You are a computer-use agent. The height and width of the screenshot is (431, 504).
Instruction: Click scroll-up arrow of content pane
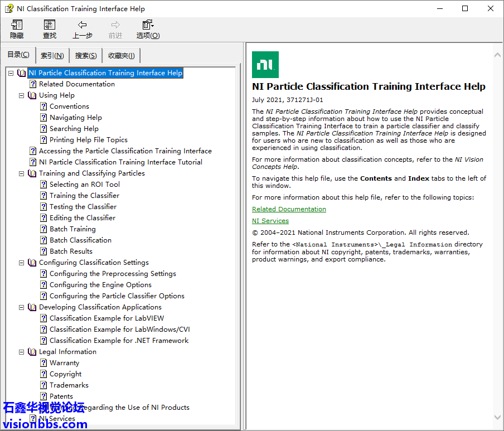point(497,55)
